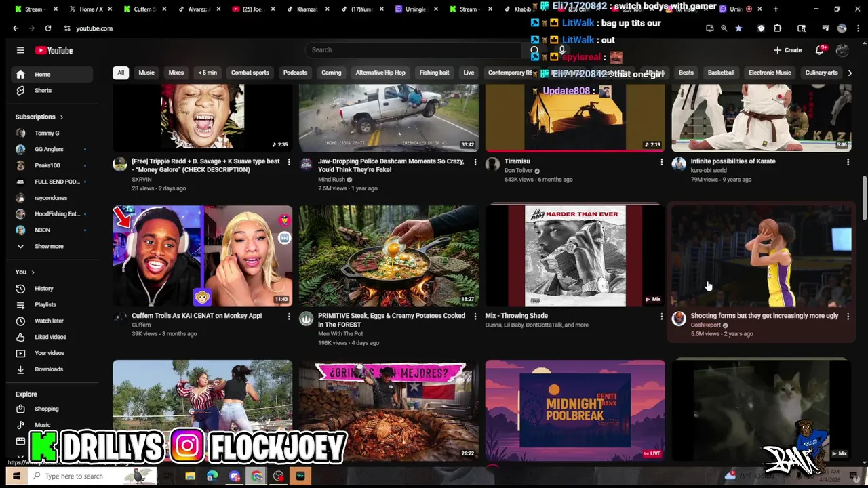Open more options for Jaw-Dropping Police Dashcam video
The height and width of the screenshot is (488, 868).
pyautogui.click(x=475, y=162)
